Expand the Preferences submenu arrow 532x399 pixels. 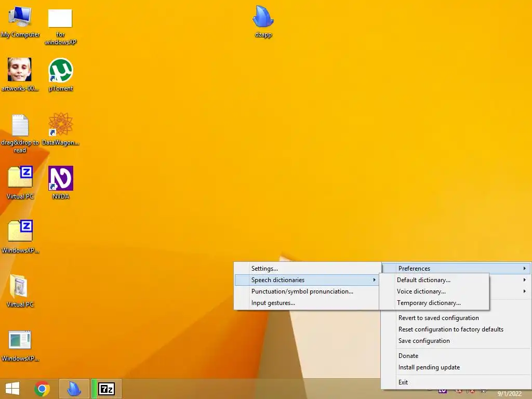[525, 269]
